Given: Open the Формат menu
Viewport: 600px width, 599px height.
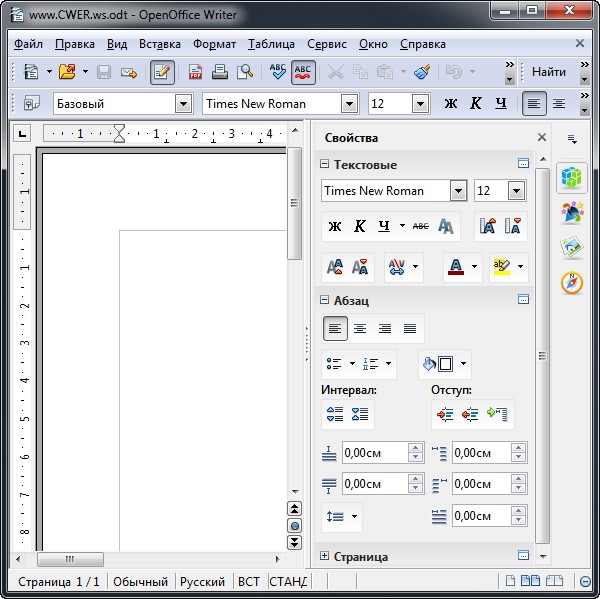Looking at the screenshot, I should click(214, 44).
